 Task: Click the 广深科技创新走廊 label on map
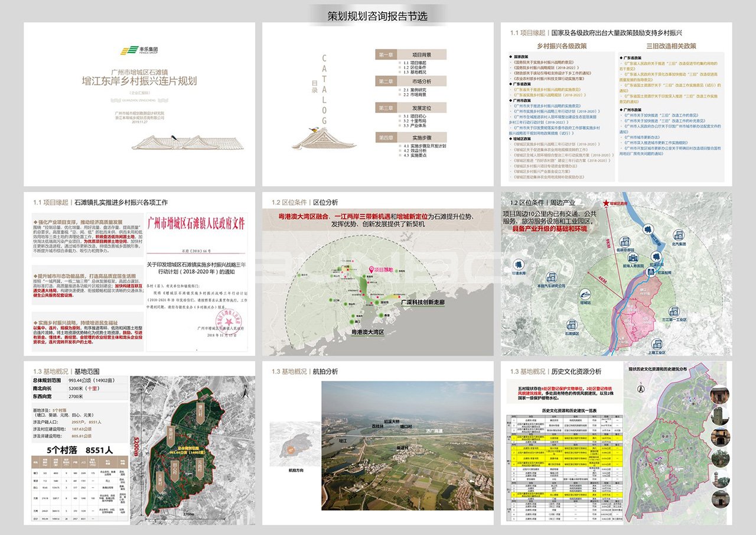pos(422,301)
